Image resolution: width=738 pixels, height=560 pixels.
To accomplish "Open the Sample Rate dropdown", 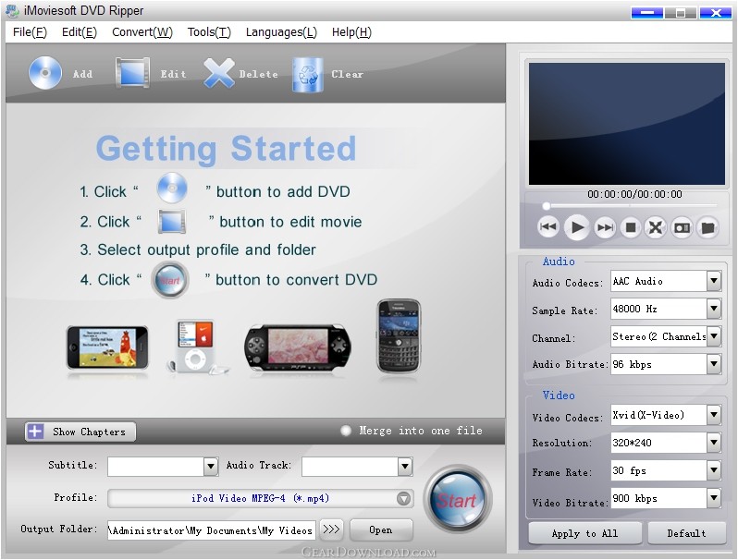I will click(x=714, y=309).
